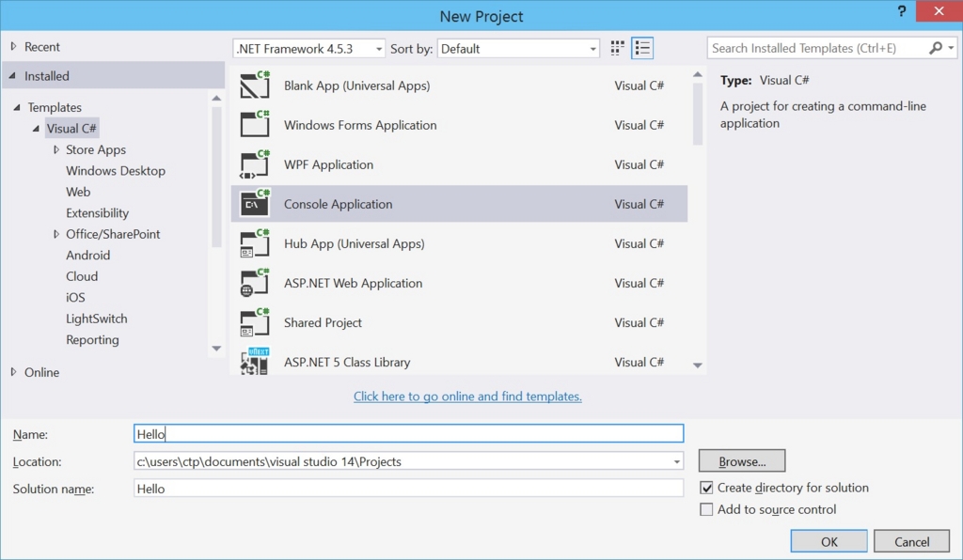Select the Windows Forms Application template name
This screenshot has width=963, height=560.
tap(360, 125)
